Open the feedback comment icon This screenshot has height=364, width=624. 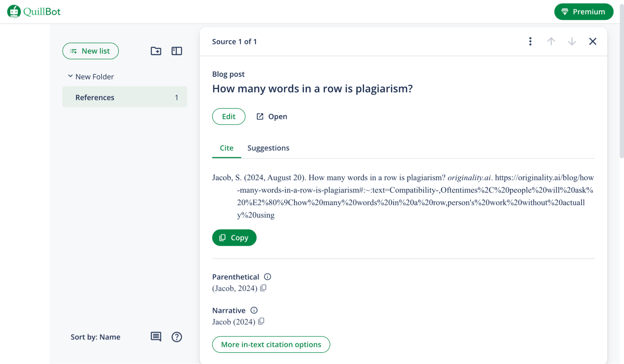(156, 337)
